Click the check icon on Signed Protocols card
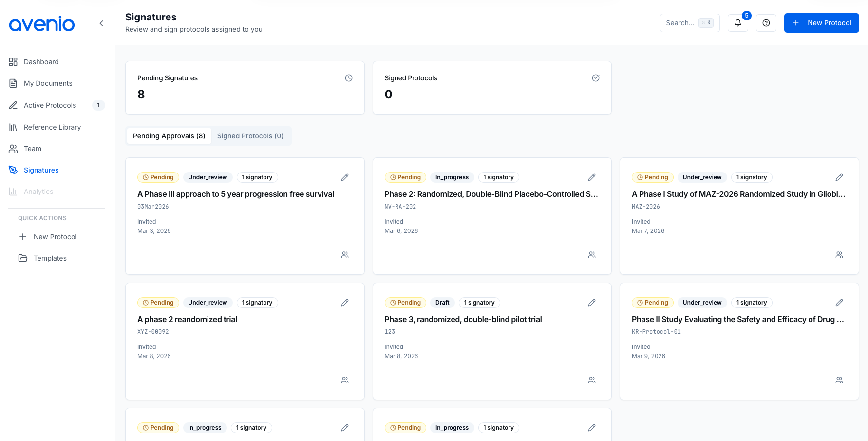 click(596, 78)
